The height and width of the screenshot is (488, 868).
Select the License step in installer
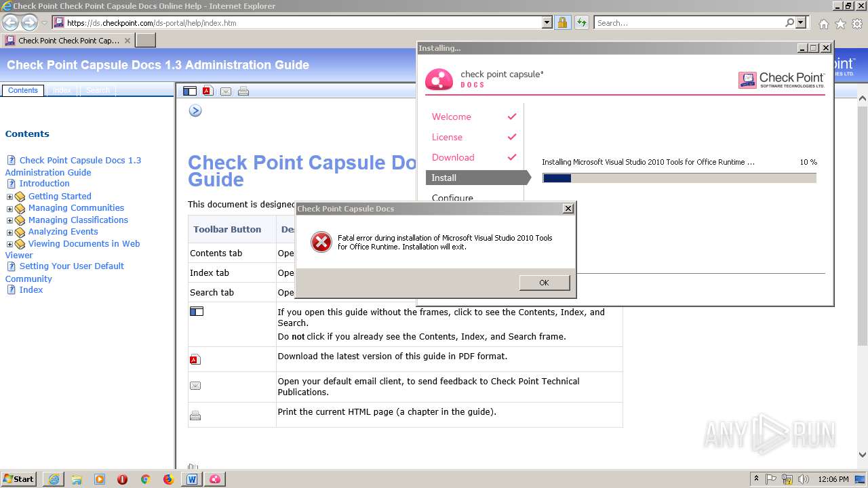(447, 137)
